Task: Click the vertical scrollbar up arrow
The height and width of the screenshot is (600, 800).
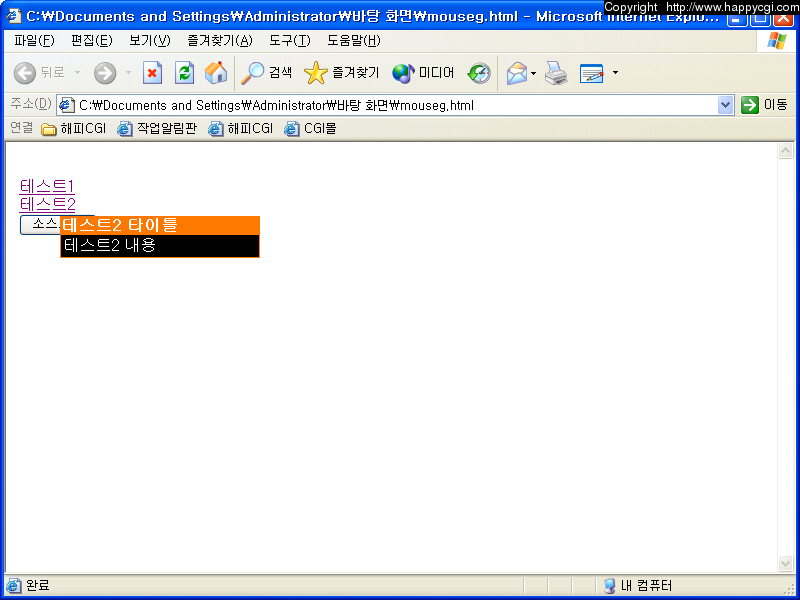Action: coord(785,151)
